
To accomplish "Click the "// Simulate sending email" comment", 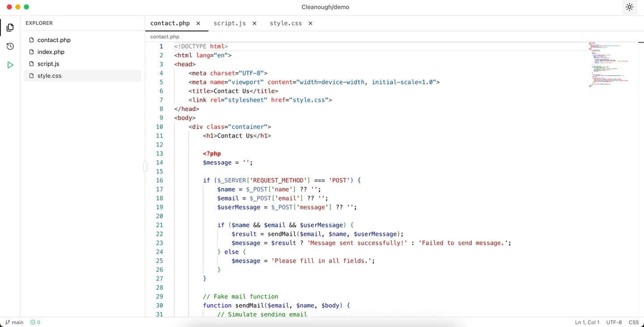I will click(x=262, y=314).
